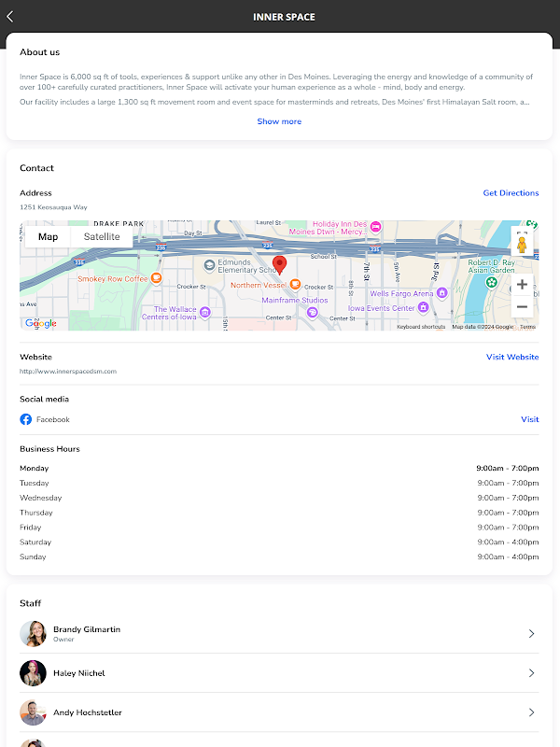Open the Facebook logo icon
560x747 pixels.
pyautogui.click(x=26, y=419)
